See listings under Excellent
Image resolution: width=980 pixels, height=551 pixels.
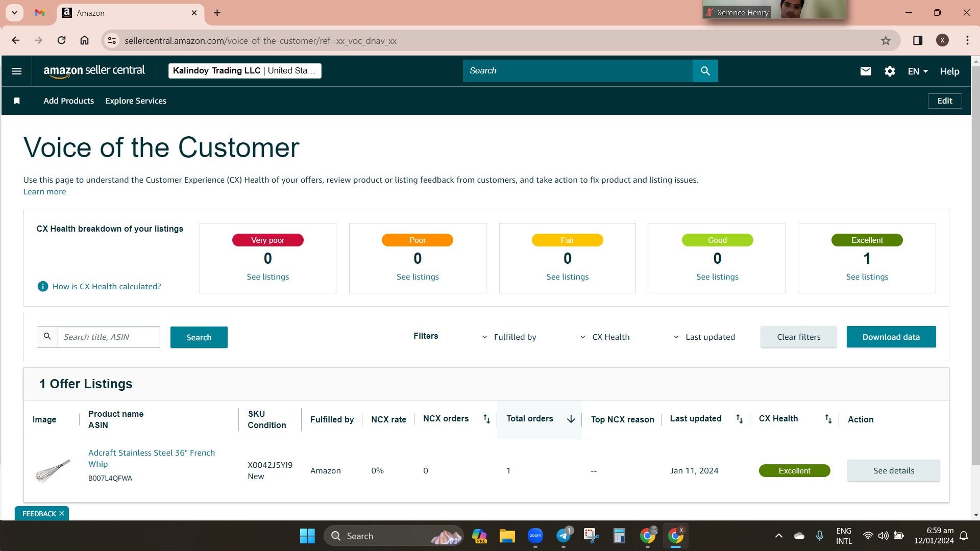(x=867, y=277)
